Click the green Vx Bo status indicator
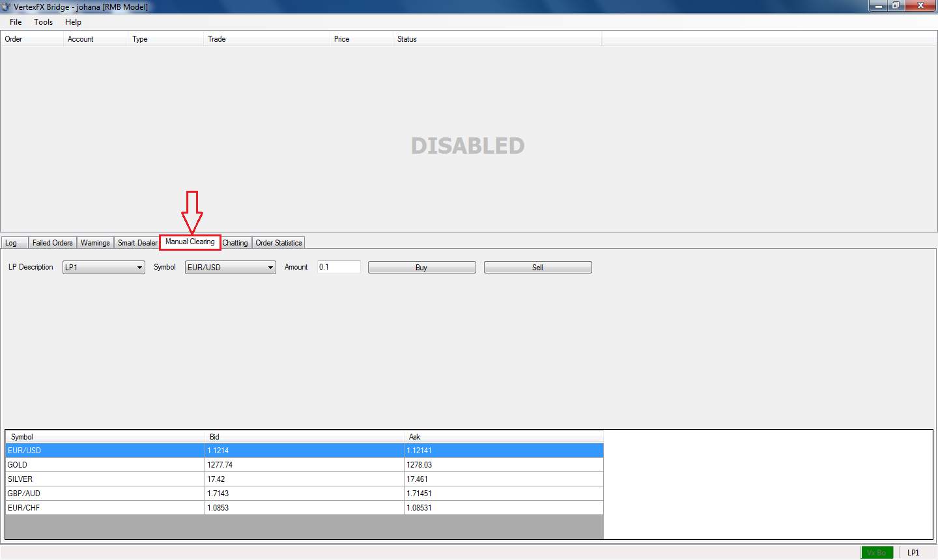 tap(877, 552)
